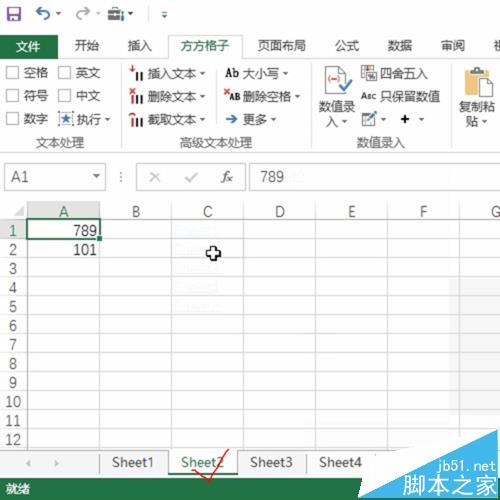Image resolution: width=500 pixels, height=500 pixels.
Task: Click the plus sign icon in 数值录入 group
Action: [405, 119]
